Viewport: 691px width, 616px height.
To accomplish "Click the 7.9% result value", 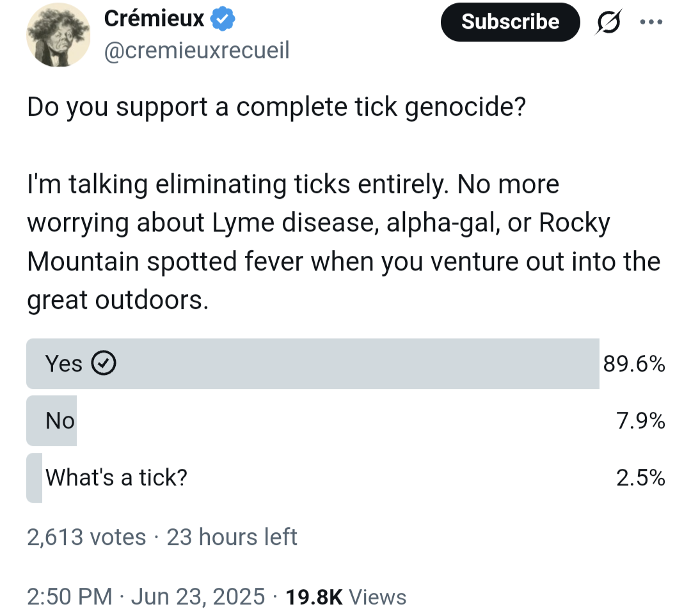I will [640, 421].
